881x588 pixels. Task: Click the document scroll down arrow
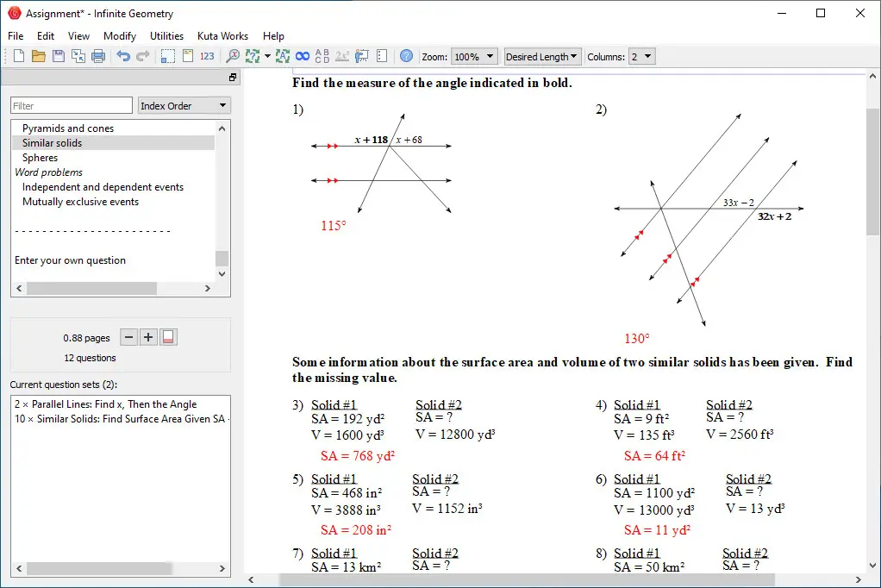click(x=872, y=566)
